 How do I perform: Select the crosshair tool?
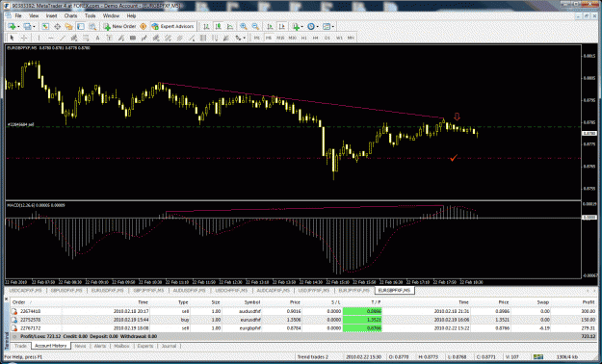tap(24, 38)
